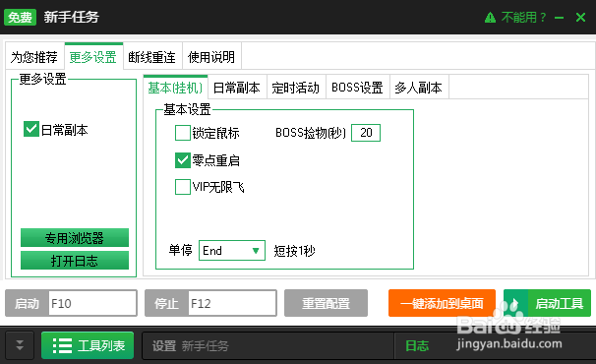Click the 短按1秒 label text
Image resolution: width=596 pixels, height=364 pixels.
tap(295, 251)
